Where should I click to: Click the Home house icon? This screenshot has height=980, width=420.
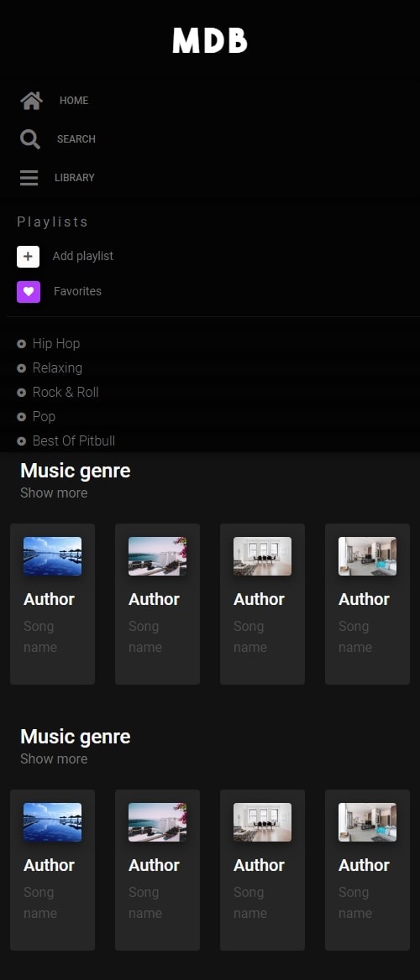coord(31,101)
